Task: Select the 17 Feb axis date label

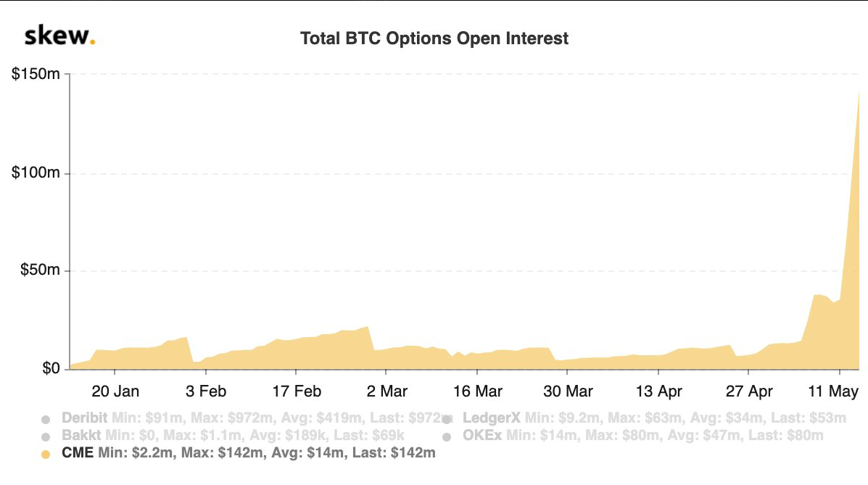Action: [297, 391]
